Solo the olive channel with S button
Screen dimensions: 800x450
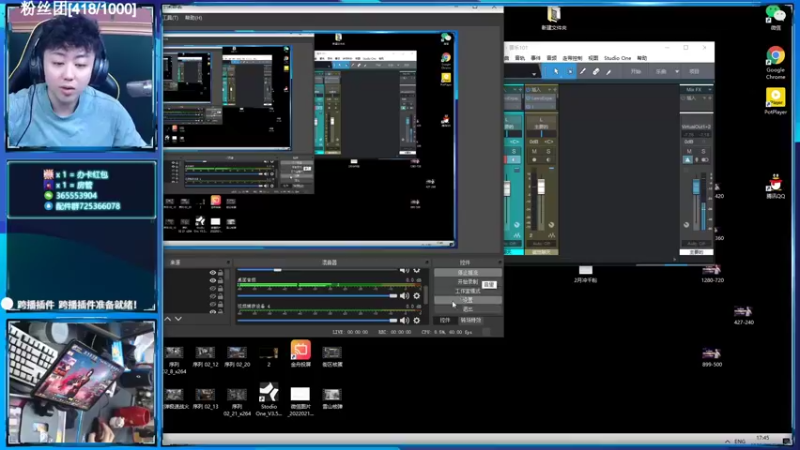coord(548,152)
